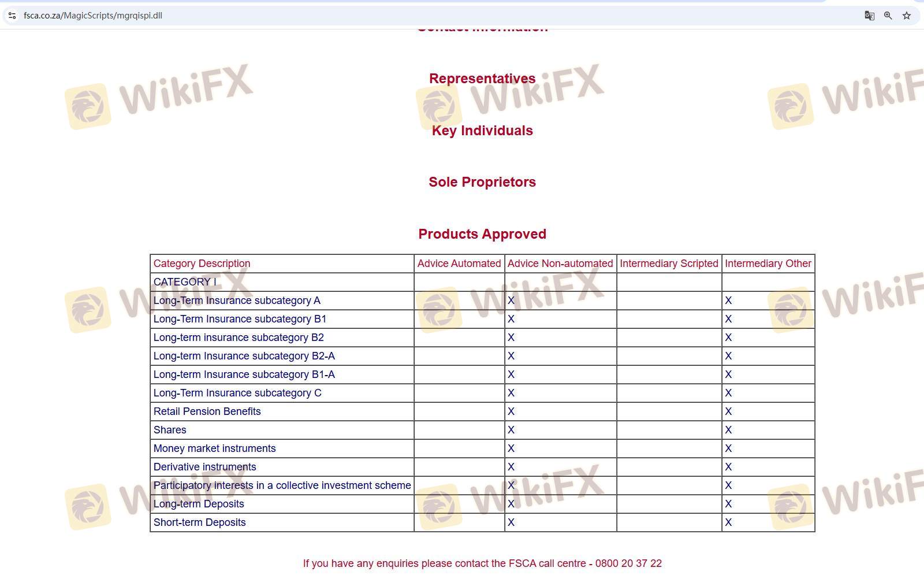The height and width of the screenshot is (575, 924).
Task: Click the Intermediary Other column header
Action: (768, 264)
